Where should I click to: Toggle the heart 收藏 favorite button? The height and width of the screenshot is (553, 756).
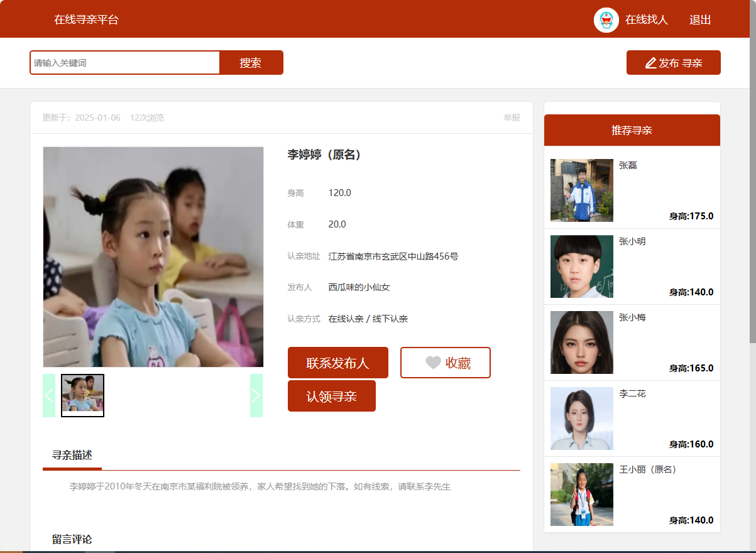pos(445,363)
